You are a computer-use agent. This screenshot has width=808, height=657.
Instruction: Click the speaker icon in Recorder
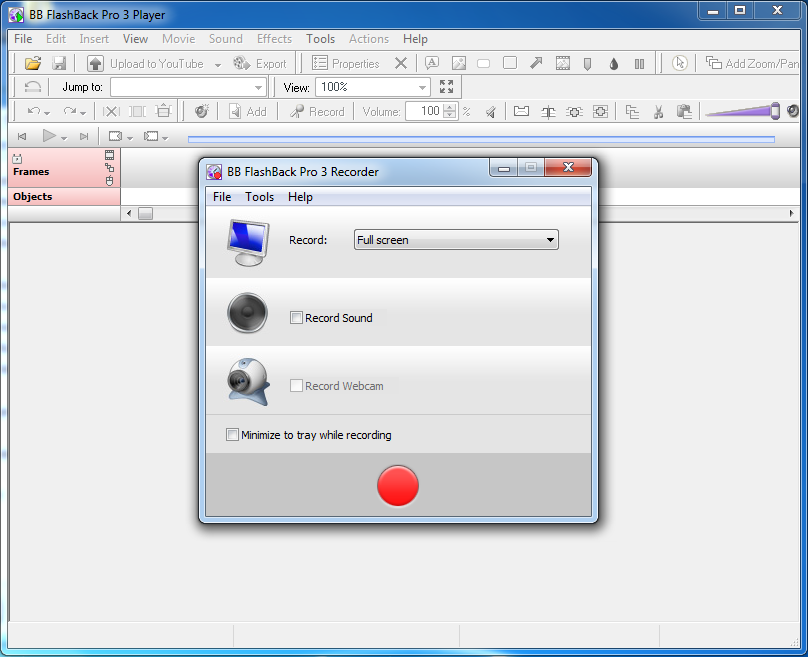(x=247, y=313)
